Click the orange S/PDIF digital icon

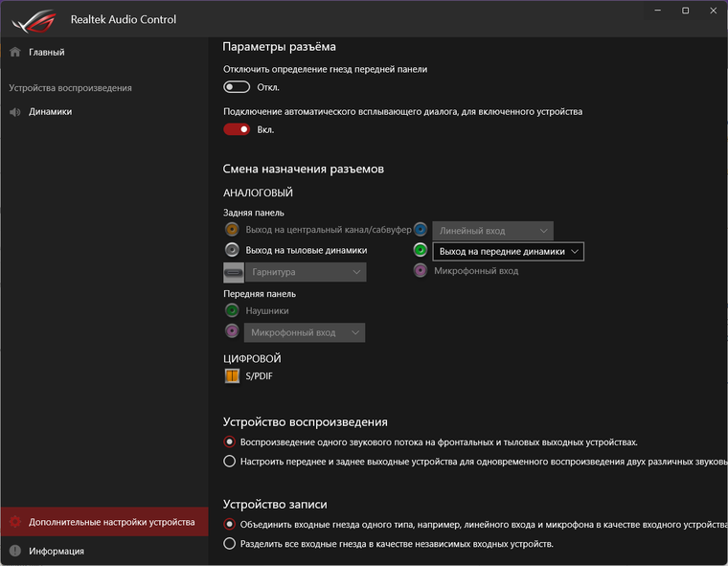232,375
